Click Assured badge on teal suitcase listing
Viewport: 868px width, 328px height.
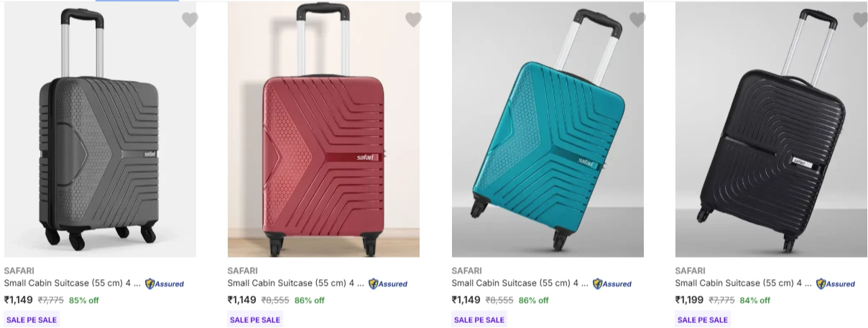[612, 284]
